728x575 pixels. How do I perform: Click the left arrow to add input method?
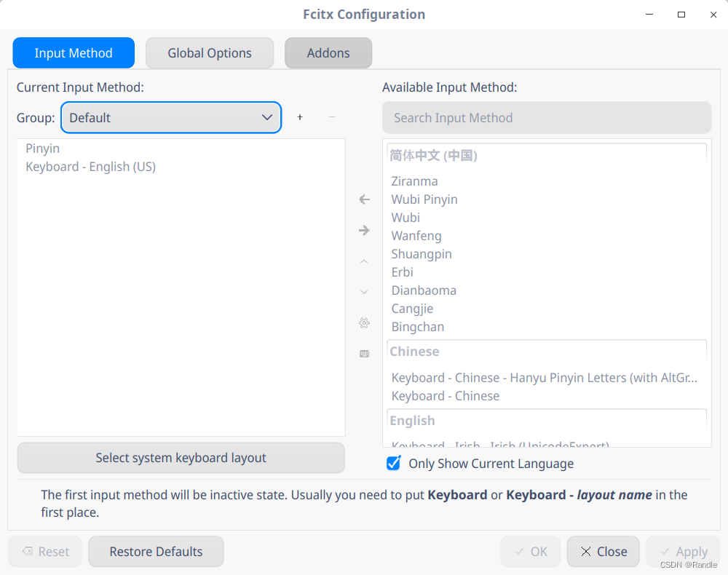[365, 199]
